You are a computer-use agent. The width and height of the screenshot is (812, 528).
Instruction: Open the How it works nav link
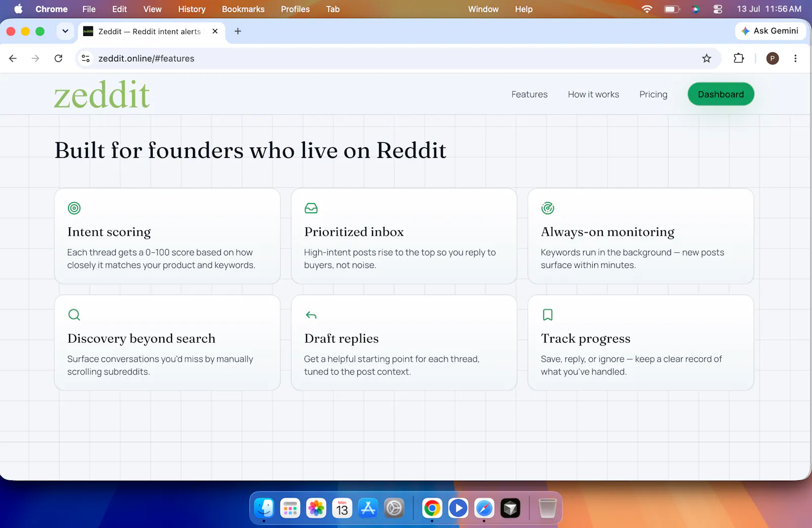593,94
